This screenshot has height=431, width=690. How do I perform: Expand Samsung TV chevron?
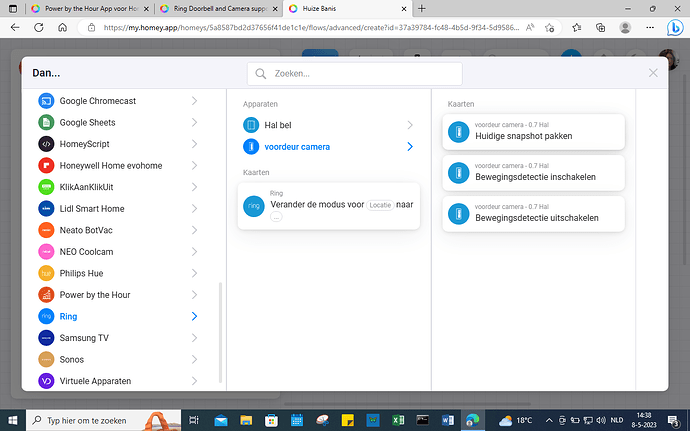[195, 338]
